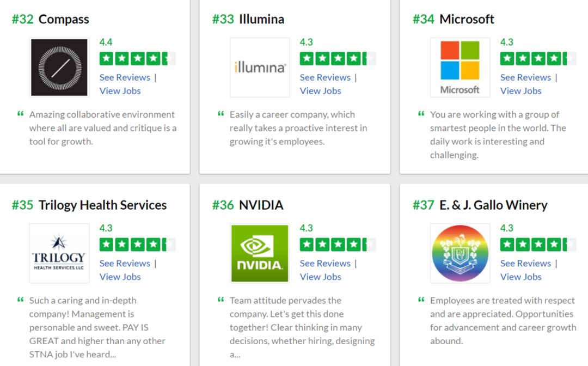Screen dimensions: 588x366
Task: Click NVIDIA star rating bar
Action: coord(338,245)
